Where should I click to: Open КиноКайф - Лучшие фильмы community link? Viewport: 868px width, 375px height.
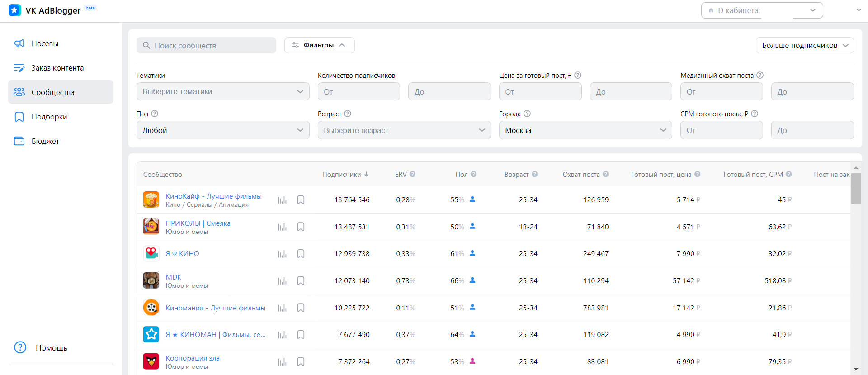tap(213, 196)
